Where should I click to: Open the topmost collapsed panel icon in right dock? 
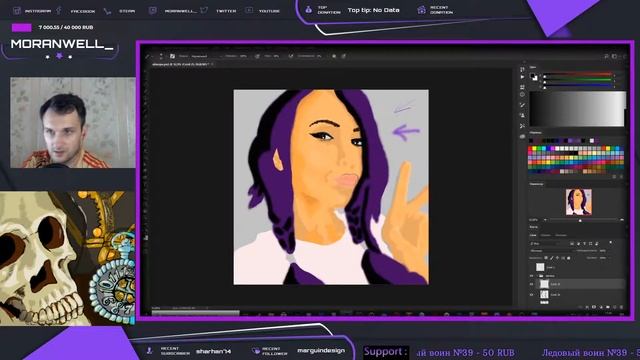click(x=522, y=69)
